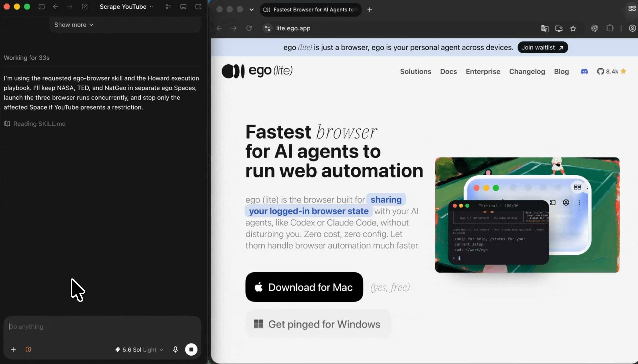Viewport: 638px width, 364px height.
Task: Open more options beside the Scrape YouTube title
Action: (151, 7)
